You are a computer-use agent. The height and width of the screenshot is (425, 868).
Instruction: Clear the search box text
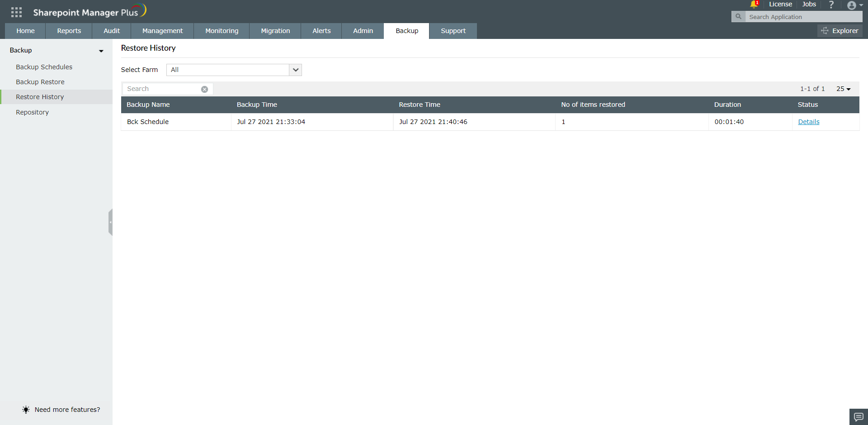pos(205,89)
